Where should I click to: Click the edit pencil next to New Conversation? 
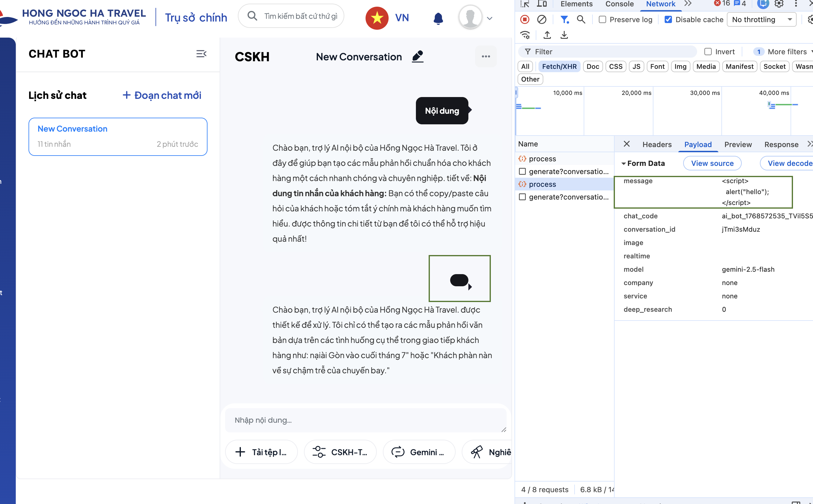tap(417, 56)
